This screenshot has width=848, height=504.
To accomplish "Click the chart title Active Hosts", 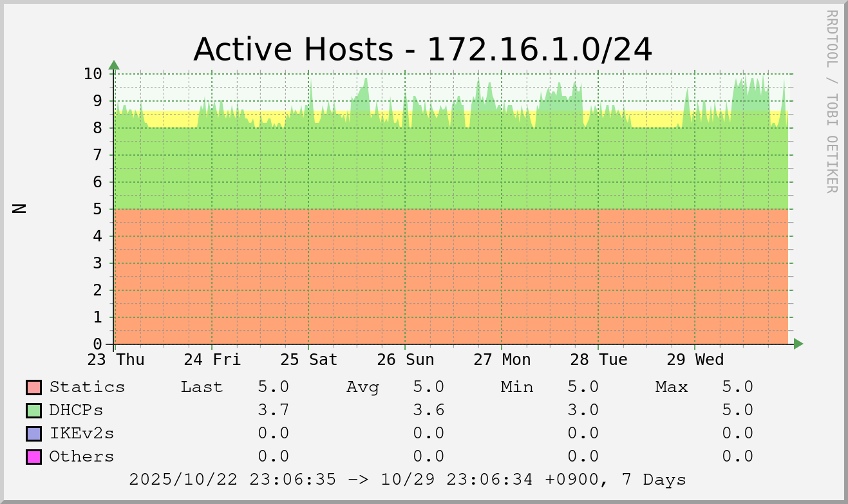I will (422, 50).
